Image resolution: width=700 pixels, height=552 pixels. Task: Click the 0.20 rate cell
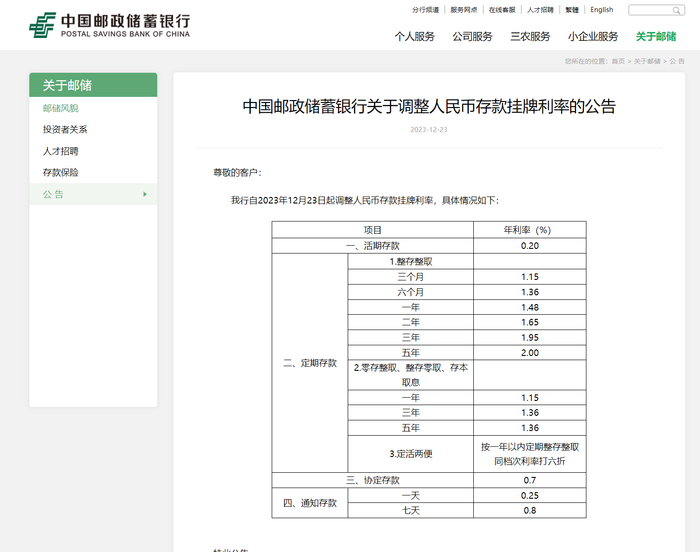[530, 246]
